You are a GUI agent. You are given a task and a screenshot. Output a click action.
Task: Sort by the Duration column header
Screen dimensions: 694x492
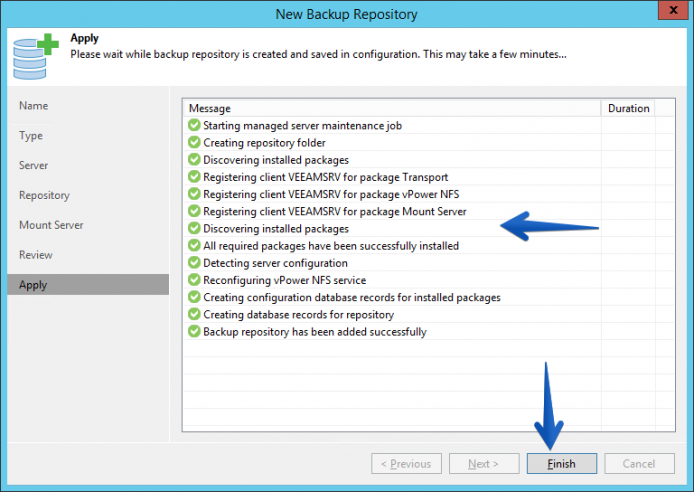pyautogui.click(x=628, y=108)
